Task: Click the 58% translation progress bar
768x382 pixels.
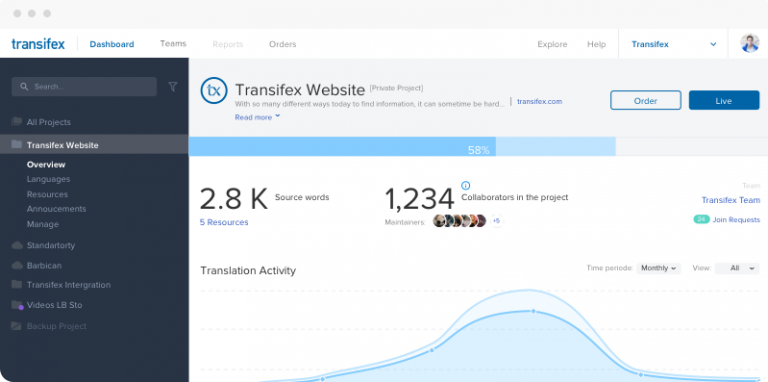Action: tap(478, 146)
